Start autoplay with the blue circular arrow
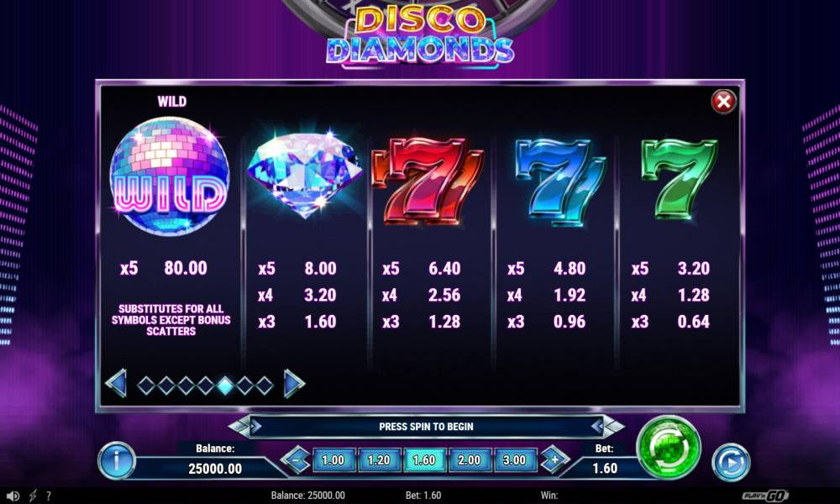Screen dimensions: 840x504 pos(731,462)
